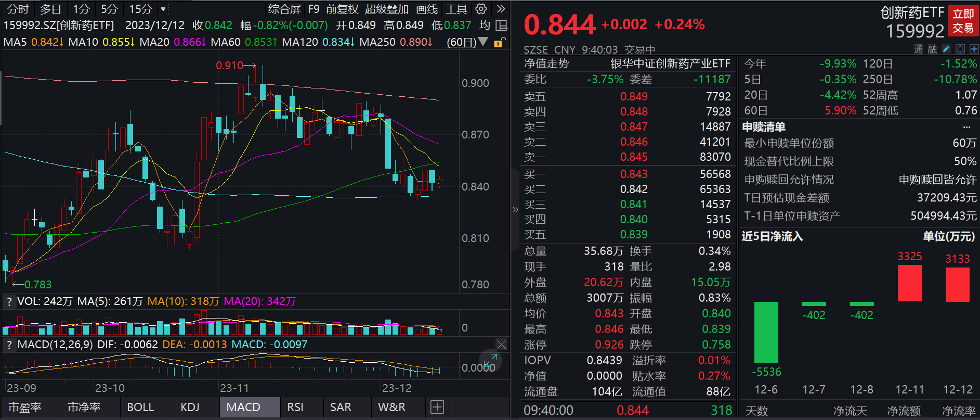Image resolution: width=980 pixels, height=420 pixels.
Task: Switch indicator to SAR
Action: click(341, 407)
